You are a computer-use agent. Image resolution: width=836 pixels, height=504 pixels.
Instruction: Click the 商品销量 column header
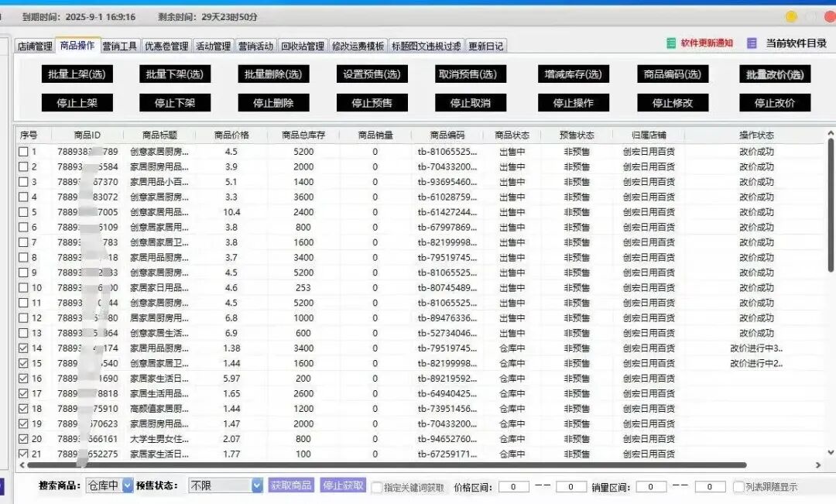[x=375, y=135]
